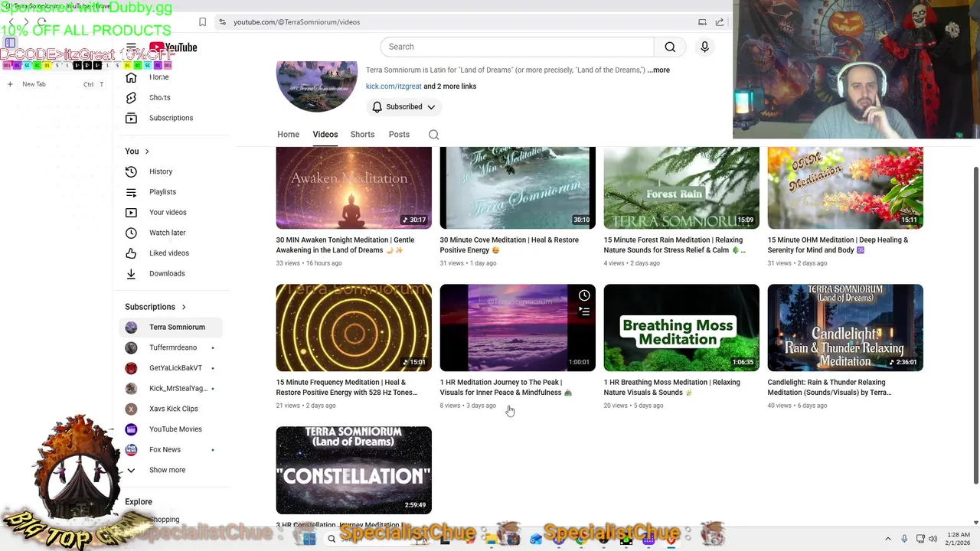Click in the YouTube search field

click(517, 47)
